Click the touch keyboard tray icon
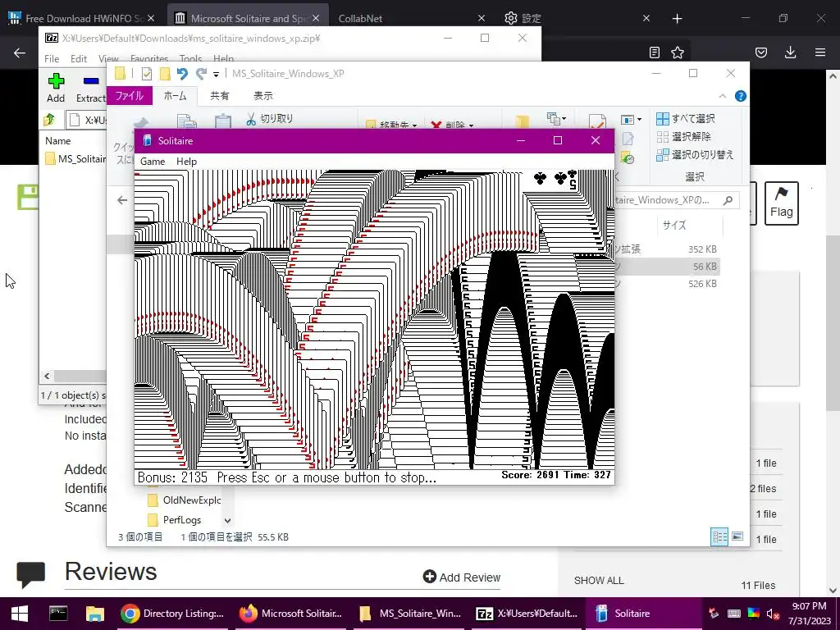840x630 pixels. pos(734,614)
